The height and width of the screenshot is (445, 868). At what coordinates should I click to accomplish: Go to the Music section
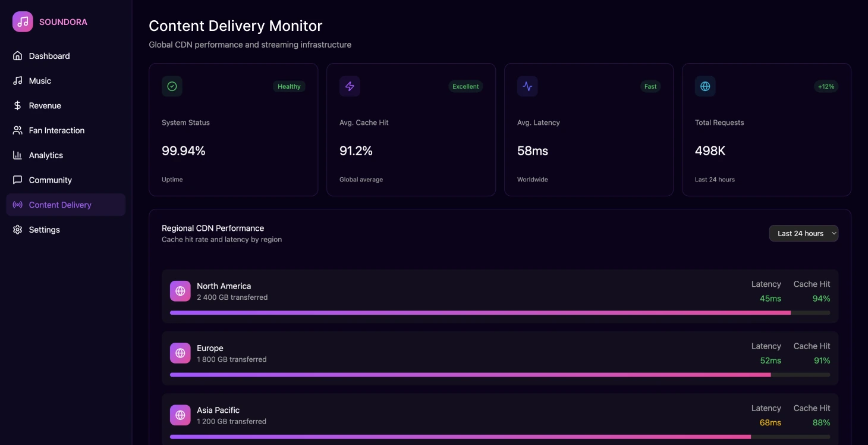pos(40,81)
